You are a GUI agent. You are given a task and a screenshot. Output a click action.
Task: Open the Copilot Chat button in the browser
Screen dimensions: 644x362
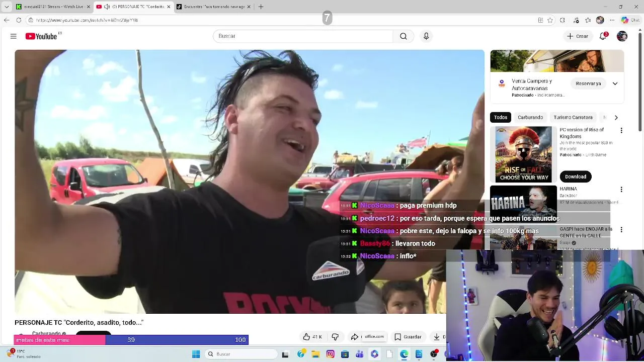(630, 20)
